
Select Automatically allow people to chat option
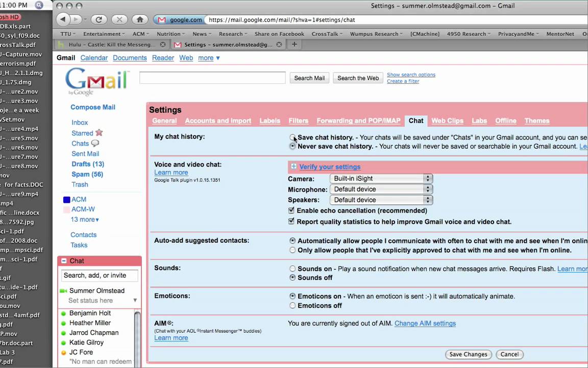click(x=292, y=241)
